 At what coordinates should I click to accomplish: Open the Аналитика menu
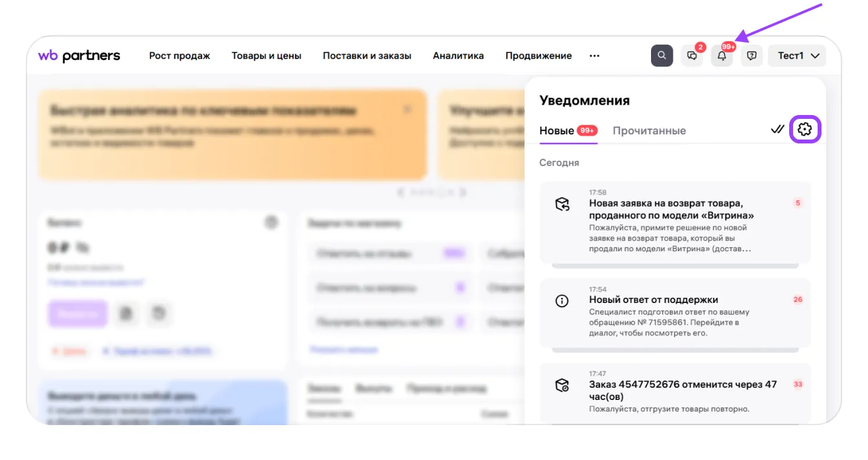[458, 56]
